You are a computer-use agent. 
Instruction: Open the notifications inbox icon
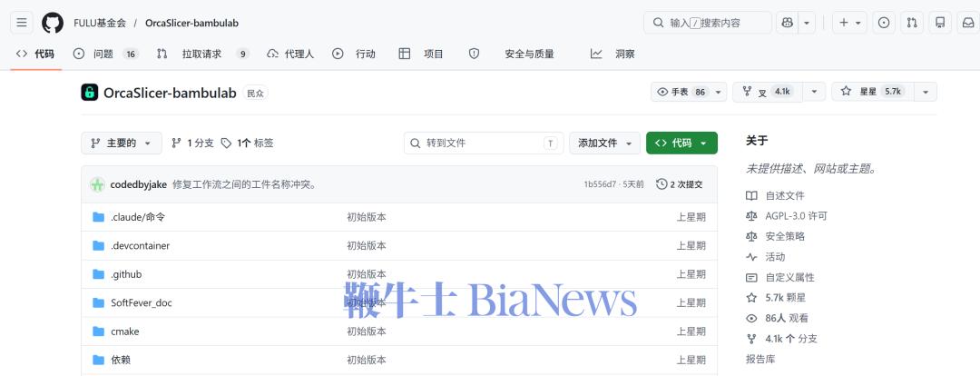pyautogui.click(x=968, y=23)
